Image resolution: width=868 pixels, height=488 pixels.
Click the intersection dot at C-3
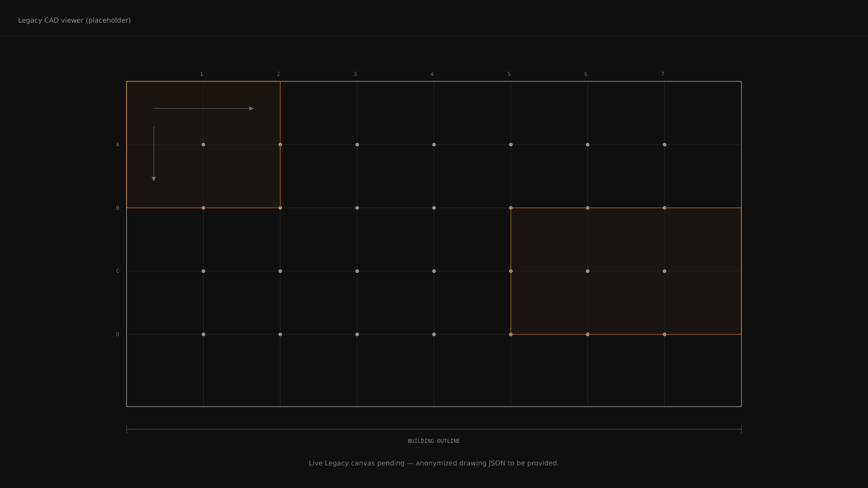click(357, 271)
